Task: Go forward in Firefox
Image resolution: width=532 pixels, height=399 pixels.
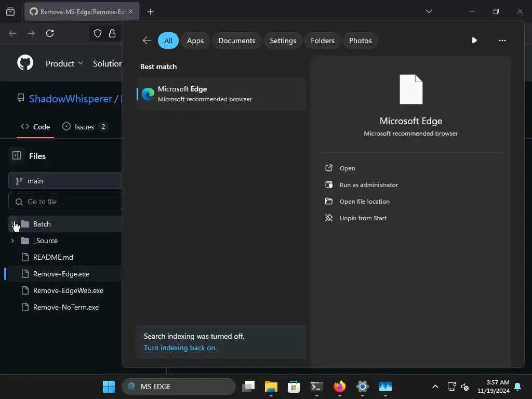Action: coord(31,33)
